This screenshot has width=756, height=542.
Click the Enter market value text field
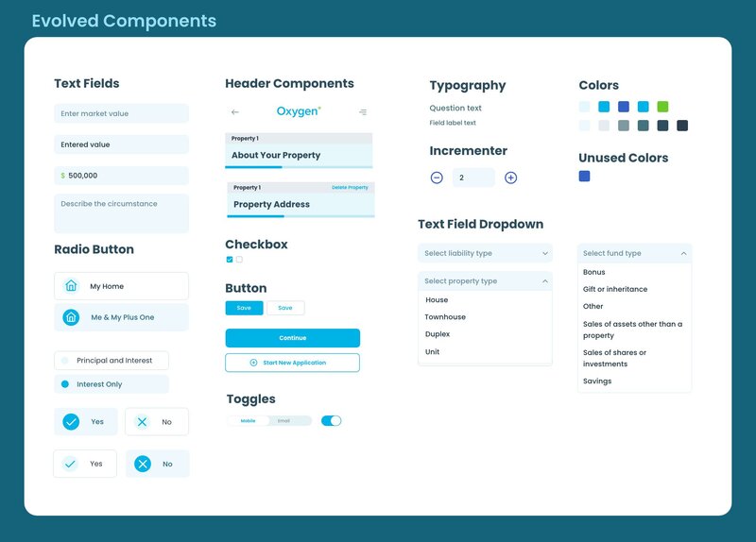(x=121, y=113)
